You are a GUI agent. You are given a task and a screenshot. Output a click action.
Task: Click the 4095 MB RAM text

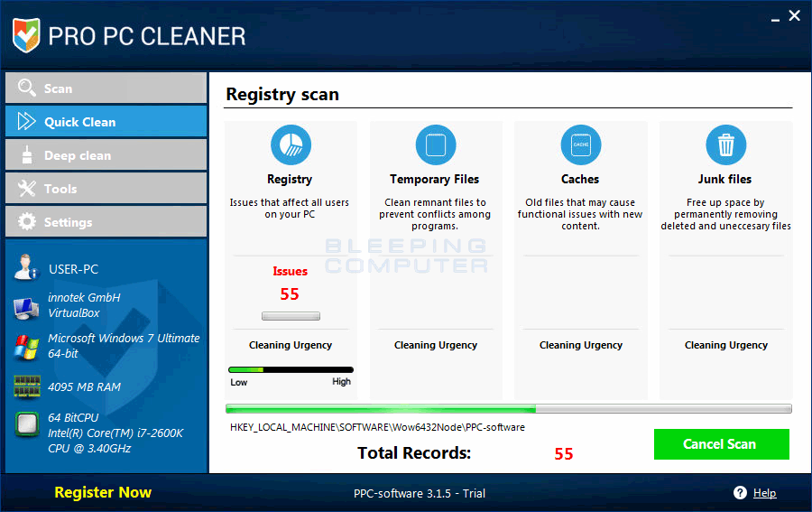(x=85, y=387)
